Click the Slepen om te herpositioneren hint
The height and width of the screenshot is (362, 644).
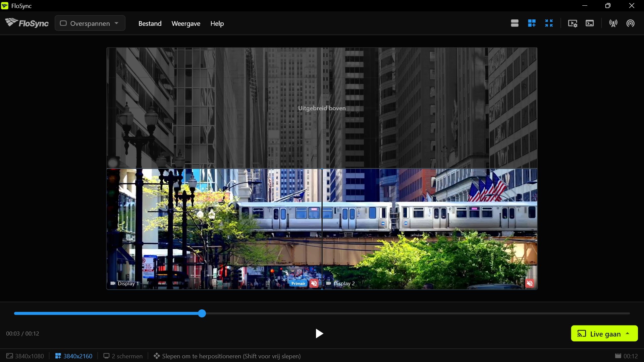coord(227,356)
